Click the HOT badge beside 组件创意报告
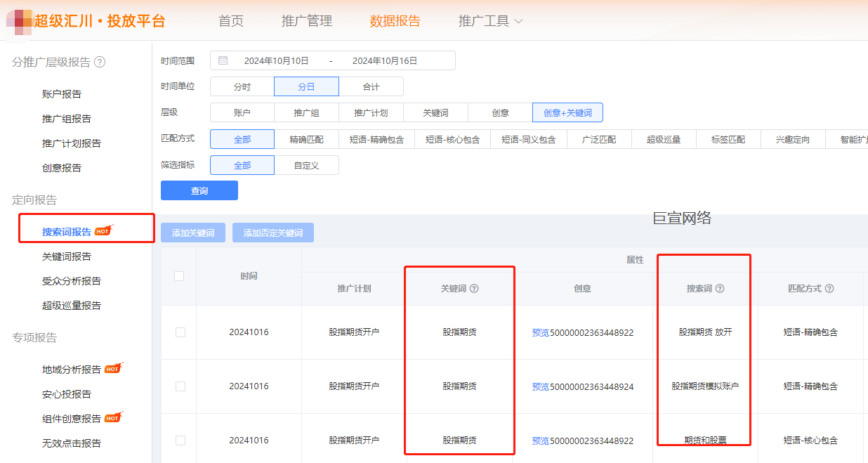The image size is (868, 463). point(113,417)
